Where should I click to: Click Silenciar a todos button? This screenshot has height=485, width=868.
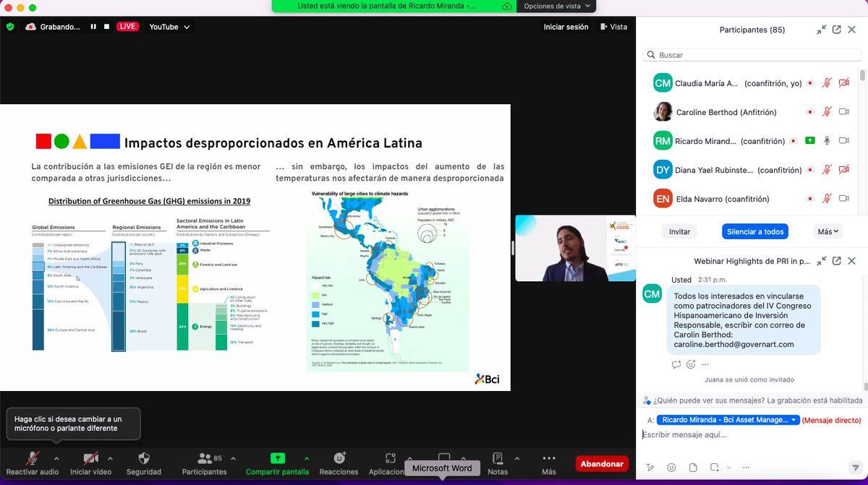click(754, 231)
